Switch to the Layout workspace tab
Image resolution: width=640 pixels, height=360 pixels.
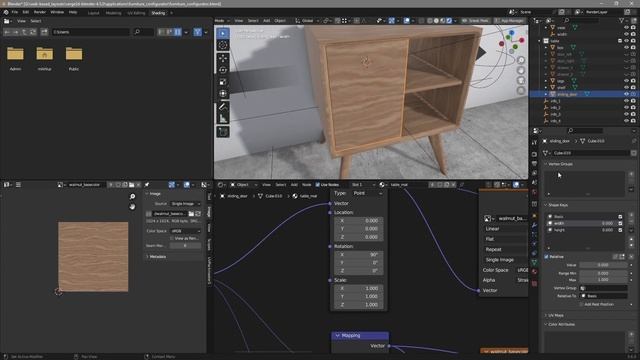(x=93, y=13)
